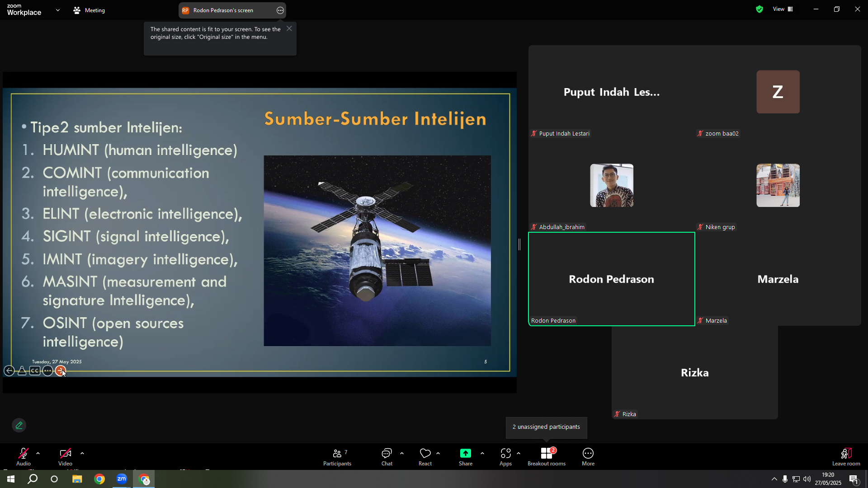Open Windows taskbar search

pyautogui.click(x=33, y=479)
